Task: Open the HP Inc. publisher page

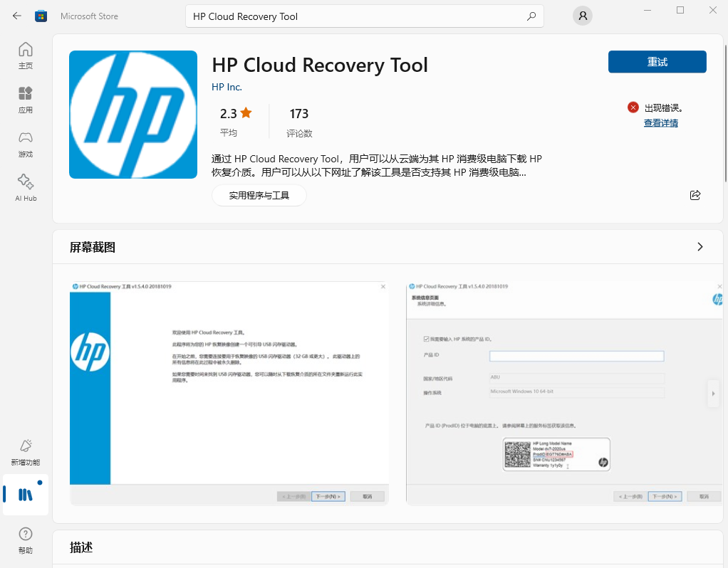Action: click(x=227, y=87)
